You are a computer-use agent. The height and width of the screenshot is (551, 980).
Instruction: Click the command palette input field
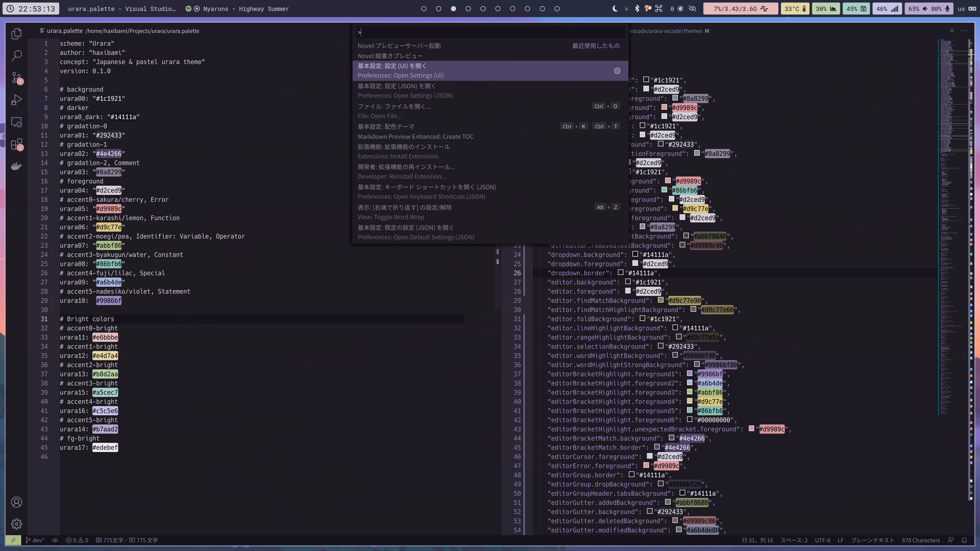pos(490,32)
